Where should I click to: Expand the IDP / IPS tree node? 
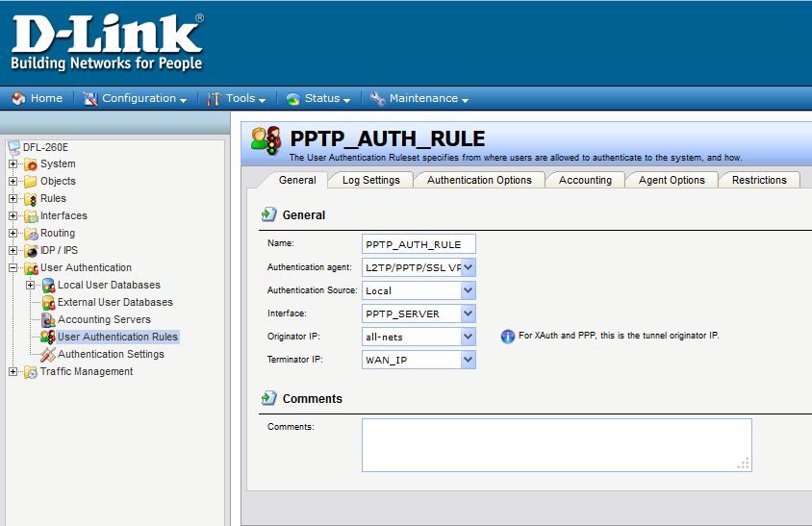[x=13, y=251]
